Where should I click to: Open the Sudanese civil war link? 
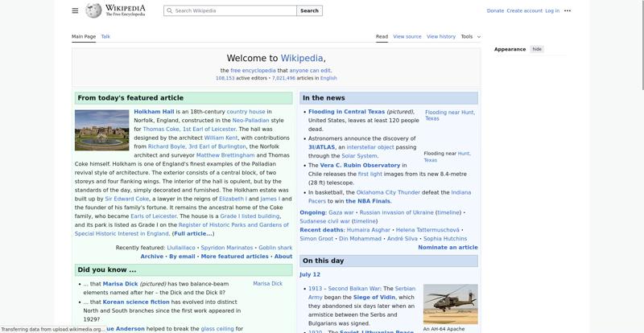[x=325, y=221]
